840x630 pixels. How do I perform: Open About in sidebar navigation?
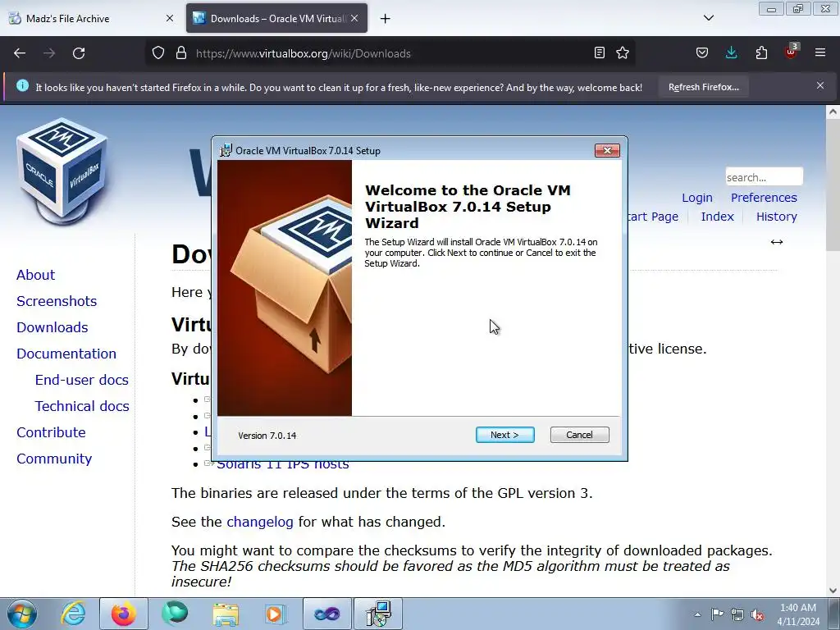[35, 275]
